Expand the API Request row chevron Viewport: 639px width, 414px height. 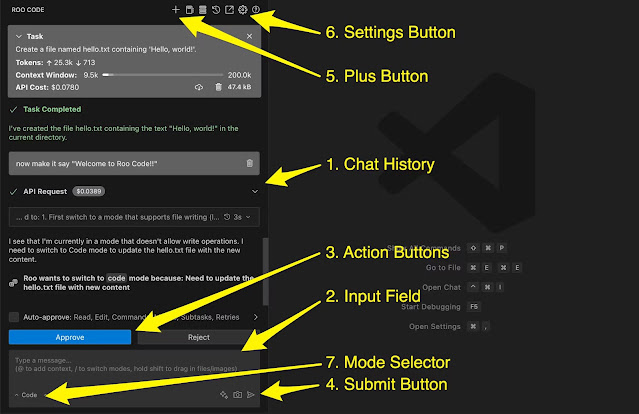click(x=255, y=192)
